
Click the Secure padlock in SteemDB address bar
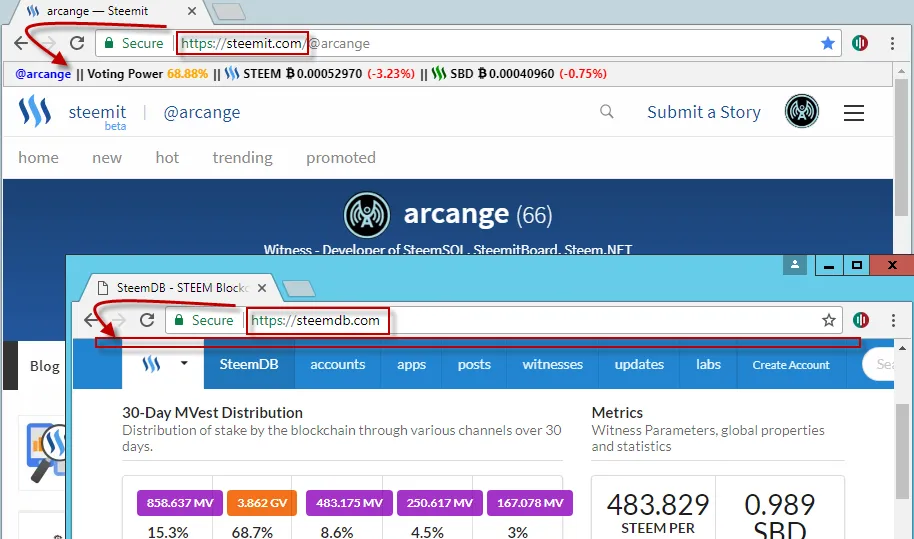(x=179, y=320)
